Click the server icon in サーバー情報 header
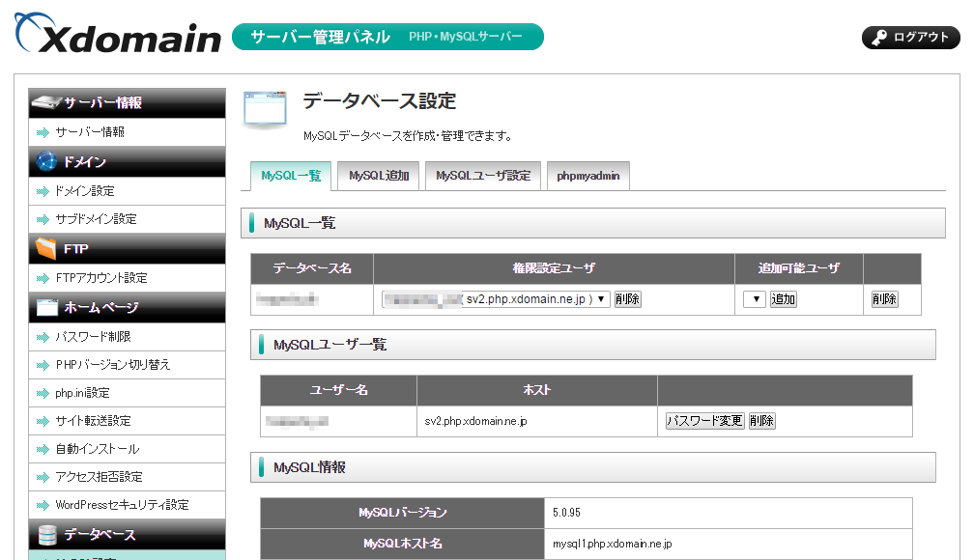Viewport: 974px width, 560px height. (46, 102)
